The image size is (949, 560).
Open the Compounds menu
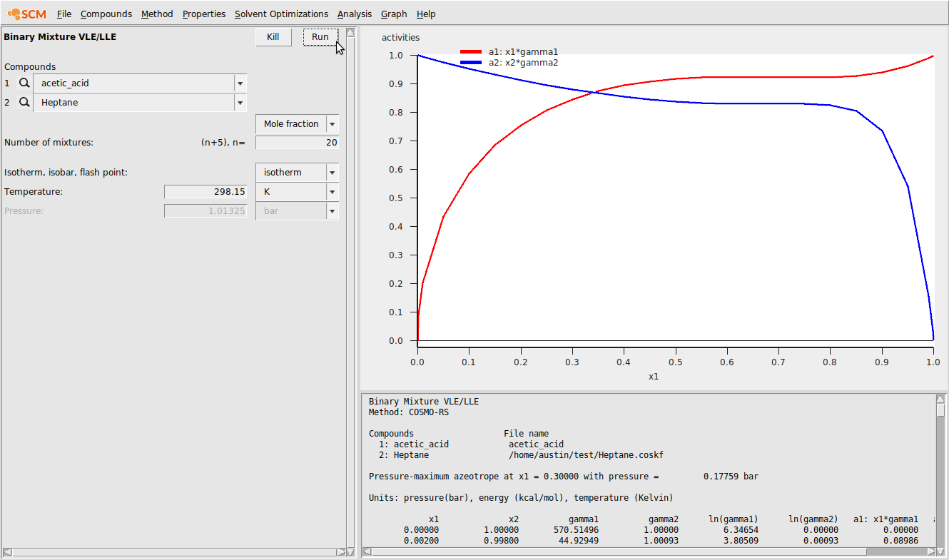tap(106, 14)
